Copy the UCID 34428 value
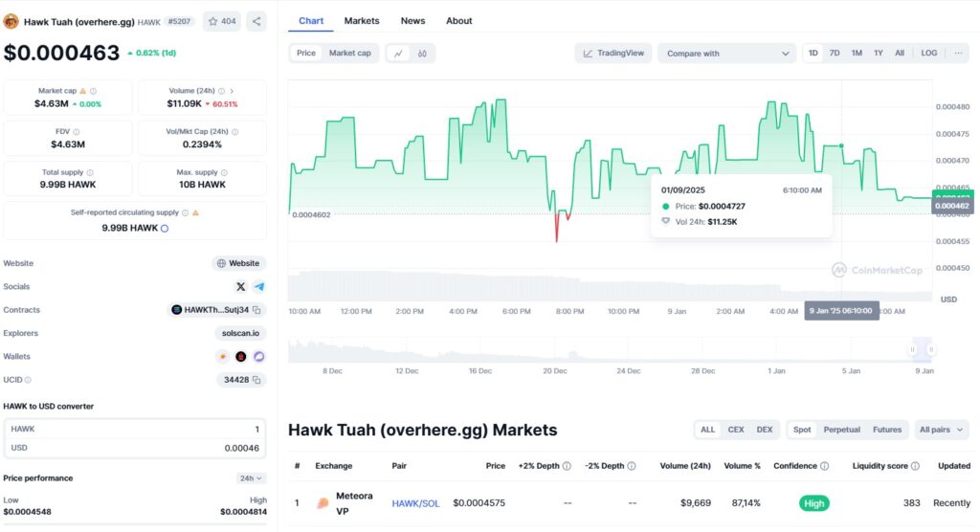 coord(256,380)
